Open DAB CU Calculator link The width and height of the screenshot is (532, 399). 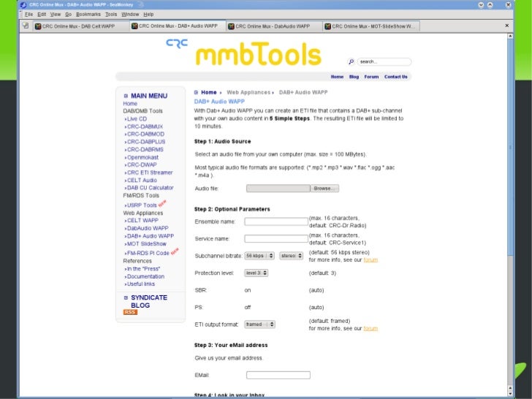tap(150, 188)
